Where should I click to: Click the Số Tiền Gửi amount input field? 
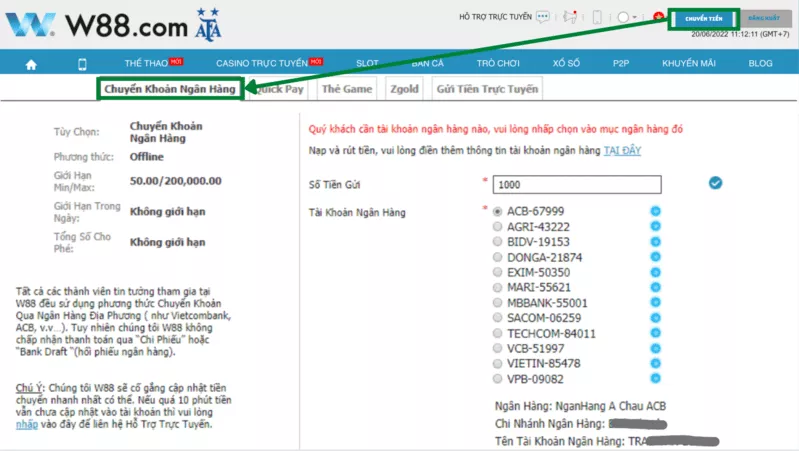click(x=577, y=184)
